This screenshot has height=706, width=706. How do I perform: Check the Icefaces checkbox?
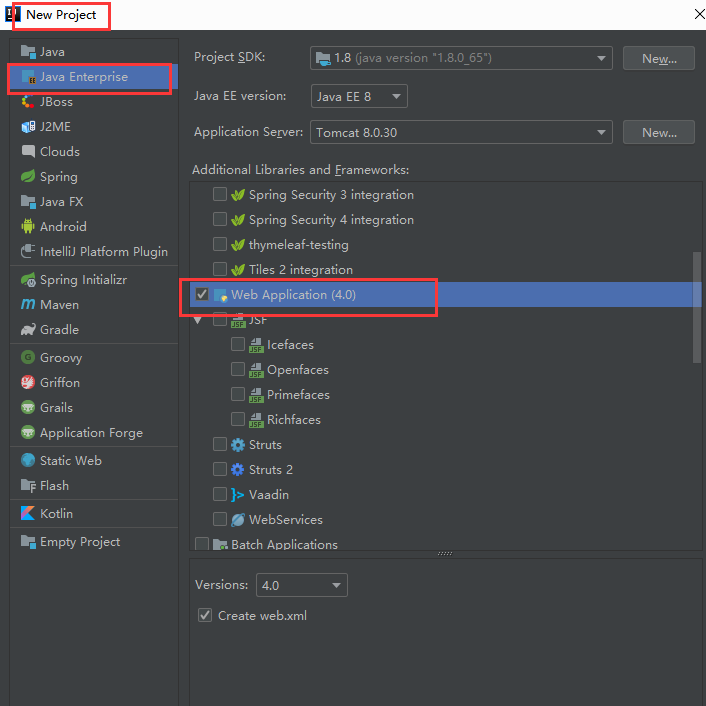[x=238, y=344]
